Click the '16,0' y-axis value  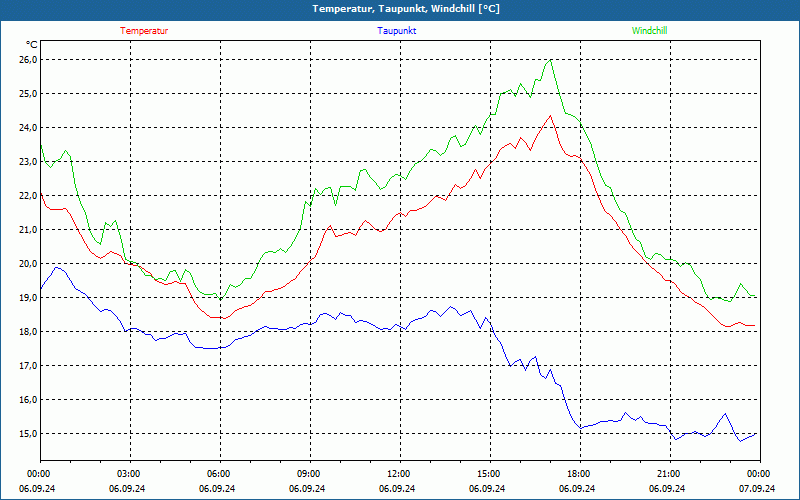click(x=29, y=399)
